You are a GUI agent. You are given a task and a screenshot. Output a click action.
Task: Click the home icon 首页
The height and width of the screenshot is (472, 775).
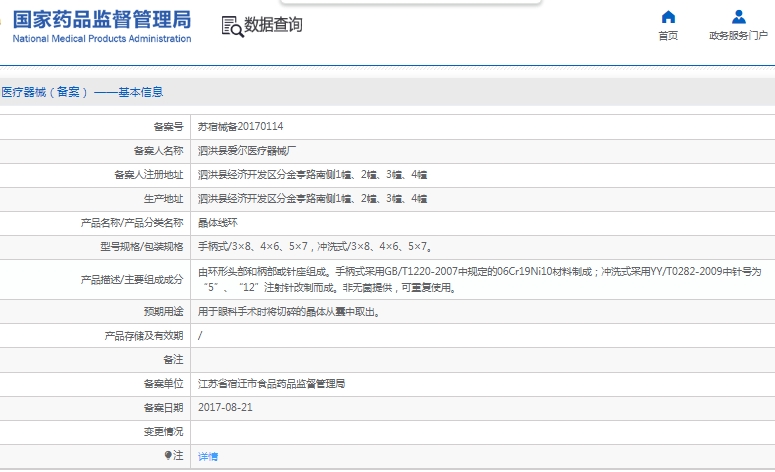pyautogui.click(x=668, y=17)
